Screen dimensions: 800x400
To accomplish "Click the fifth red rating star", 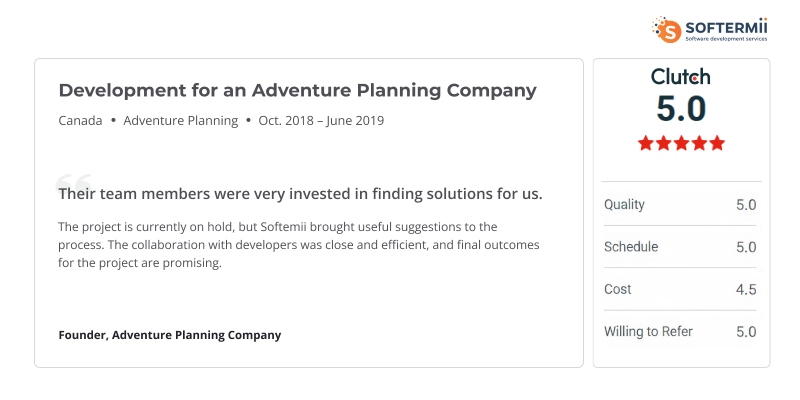I will click(x=716, y=143).
